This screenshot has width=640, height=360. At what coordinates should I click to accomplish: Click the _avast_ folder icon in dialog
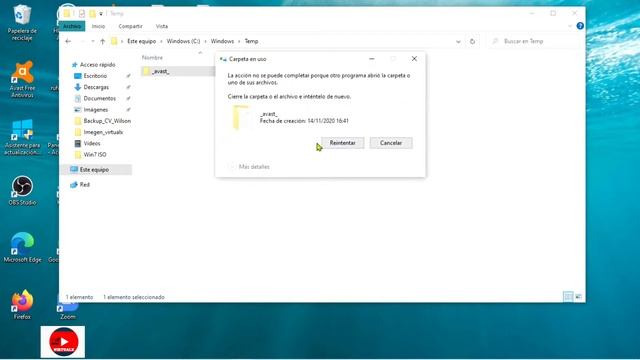pos(241,118)
